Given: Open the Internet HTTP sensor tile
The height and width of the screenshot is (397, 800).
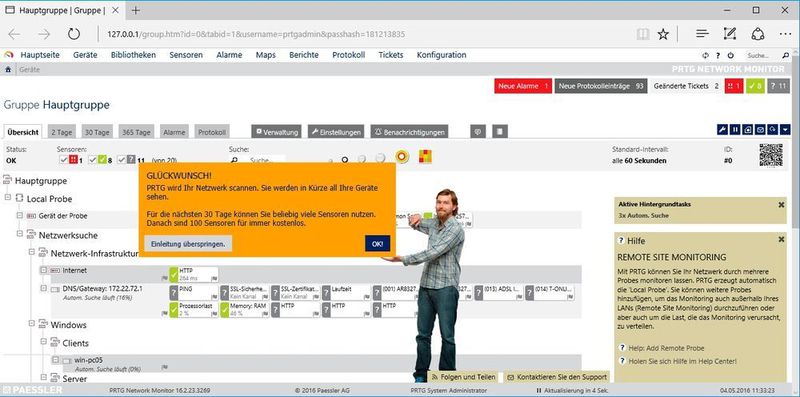Looking at the screenshot, I should pyautogui.click(x=193, y=274).
